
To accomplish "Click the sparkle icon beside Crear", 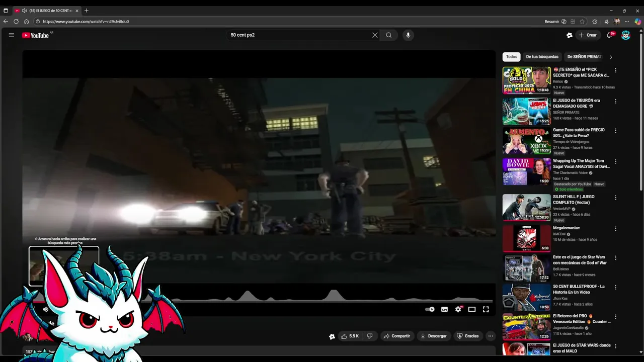I will point(570,35).
